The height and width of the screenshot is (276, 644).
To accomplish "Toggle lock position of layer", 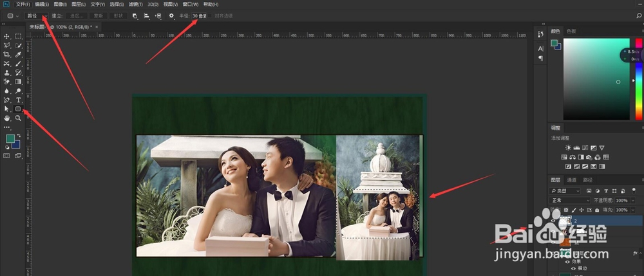I will pyautogui.click(x=581, y=210).
